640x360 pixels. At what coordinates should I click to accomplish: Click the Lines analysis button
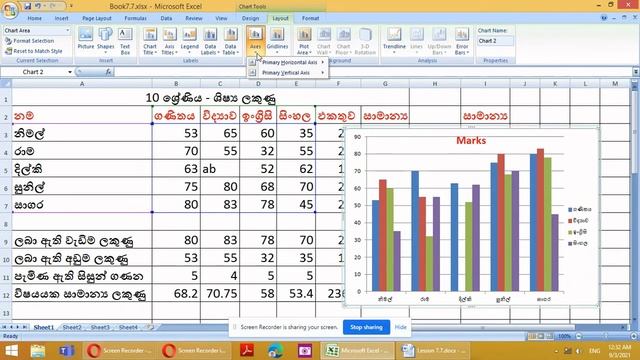click(416, 40)
